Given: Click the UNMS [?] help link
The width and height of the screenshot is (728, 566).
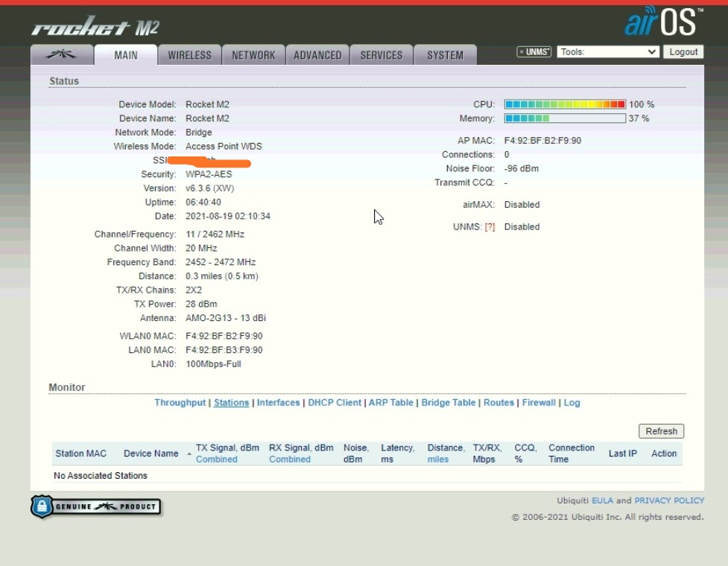Looking at the screenshot, I should (490, 227).
